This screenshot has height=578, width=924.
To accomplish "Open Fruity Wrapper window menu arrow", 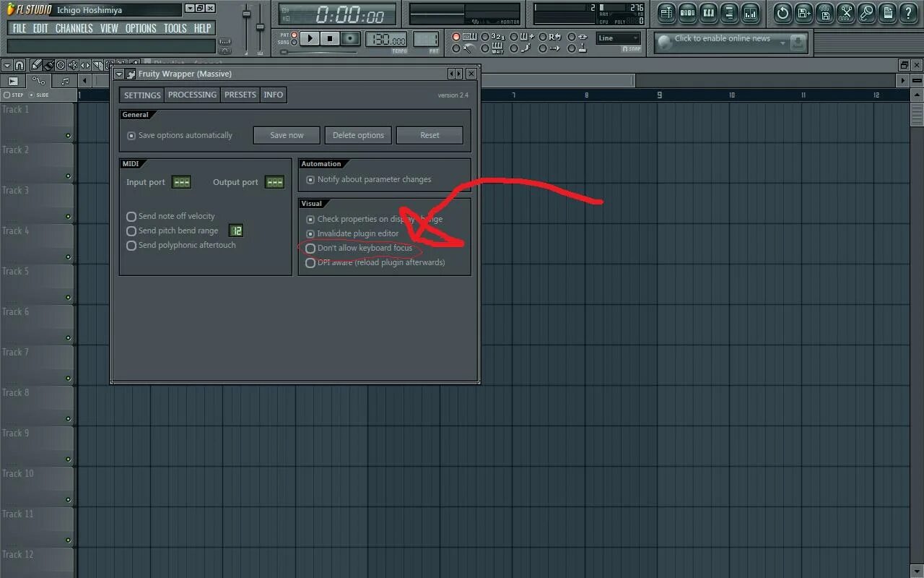I will [x=119, y=74].
